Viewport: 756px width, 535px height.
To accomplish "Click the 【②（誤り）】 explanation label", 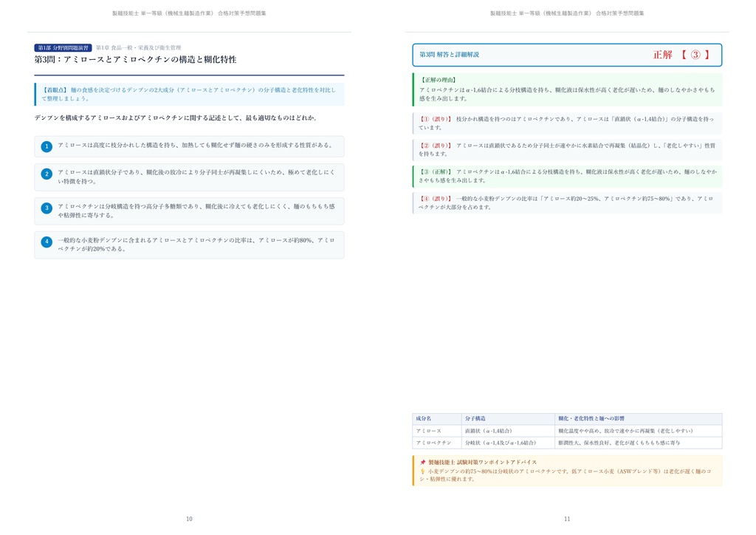I will (x=436, y=146).
